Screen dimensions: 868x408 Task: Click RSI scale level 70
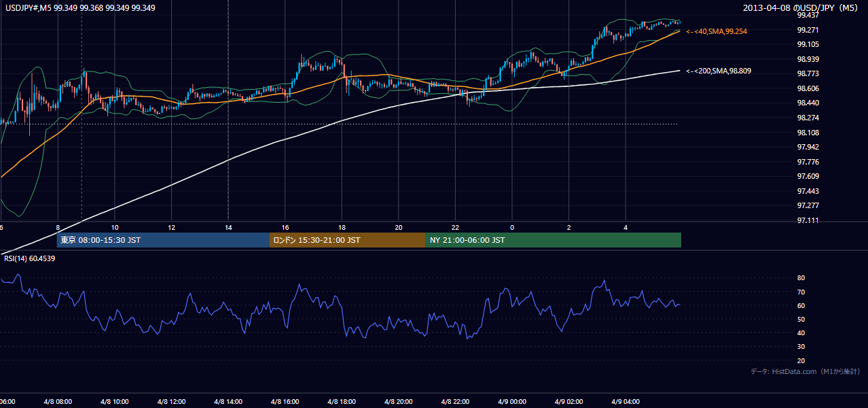pos(801,292)
